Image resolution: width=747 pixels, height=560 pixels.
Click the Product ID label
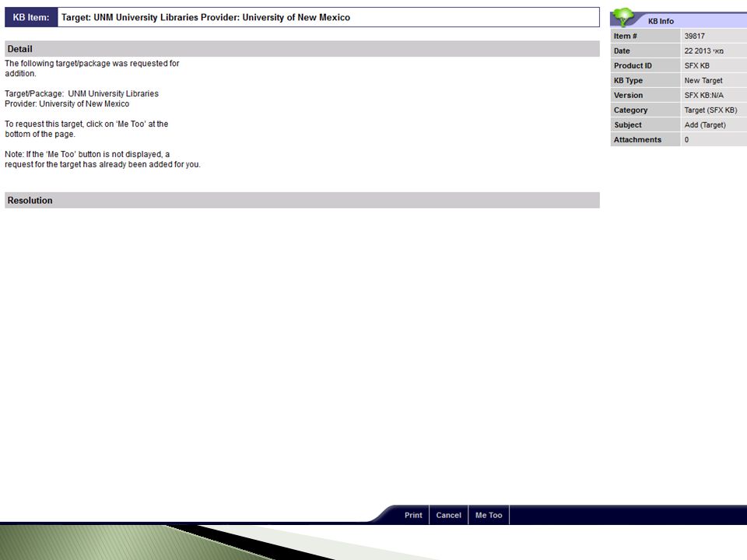point(633,65)
